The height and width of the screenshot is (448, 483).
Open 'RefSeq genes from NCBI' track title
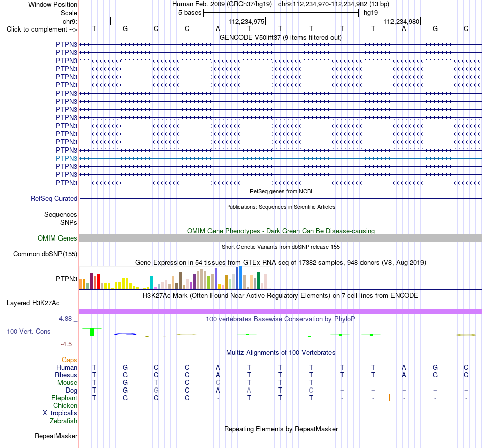click(281, 191)
